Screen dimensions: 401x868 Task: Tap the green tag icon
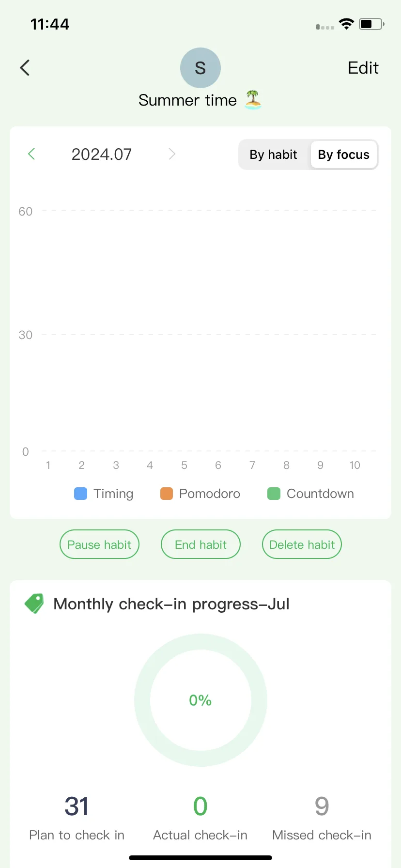point(34,604)
